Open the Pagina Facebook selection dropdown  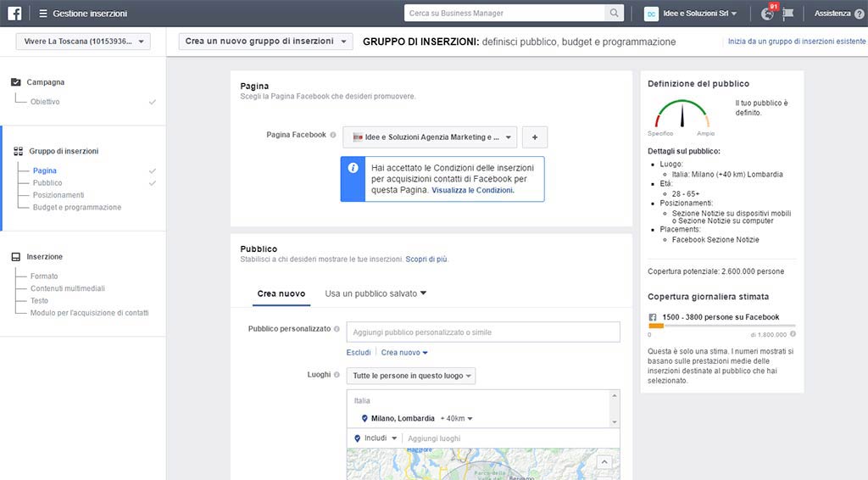point(430,137)
